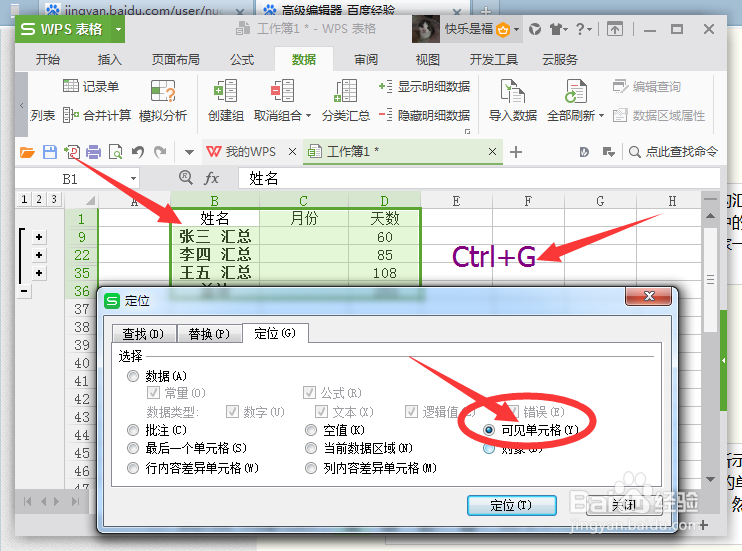Click the export to PDF icon
Viewport: 742px width, 551px height.
pos(72,152)
